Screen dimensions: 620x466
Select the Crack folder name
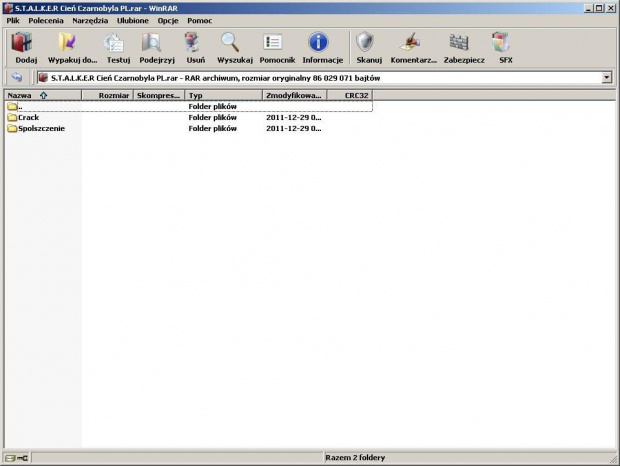tap(28, 117)
